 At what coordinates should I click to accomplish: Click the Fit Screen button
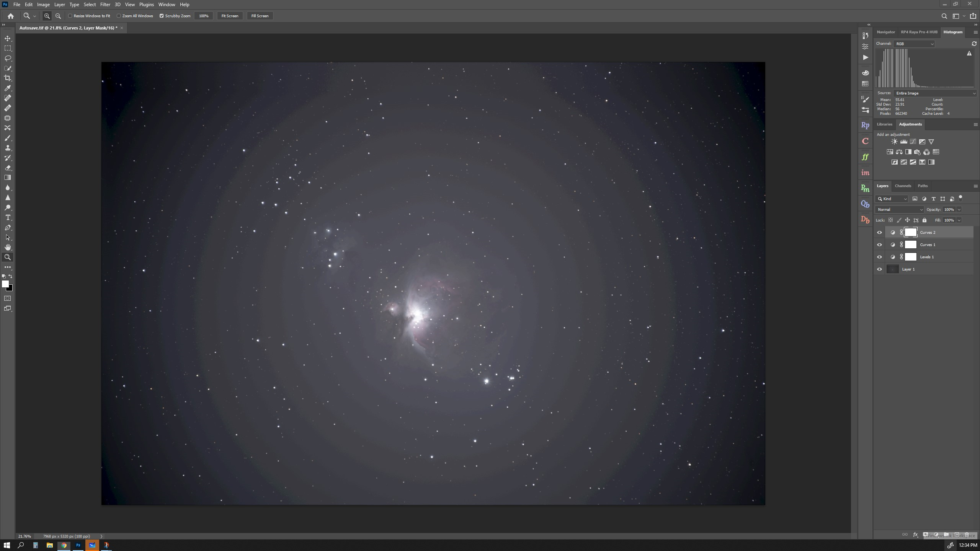pyautogui.click(x=230, y=16)
